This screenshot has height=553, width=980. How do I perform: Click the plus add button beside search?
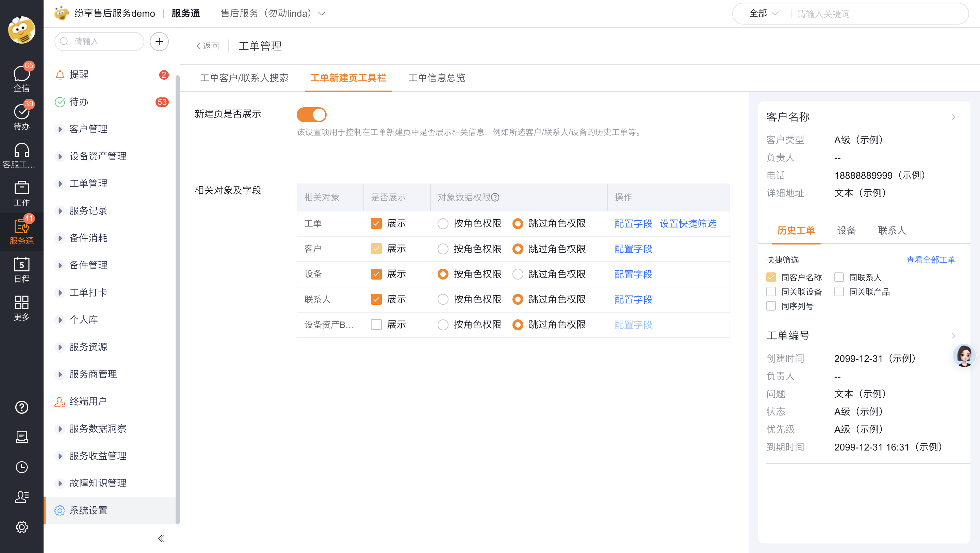coord(159,42)
